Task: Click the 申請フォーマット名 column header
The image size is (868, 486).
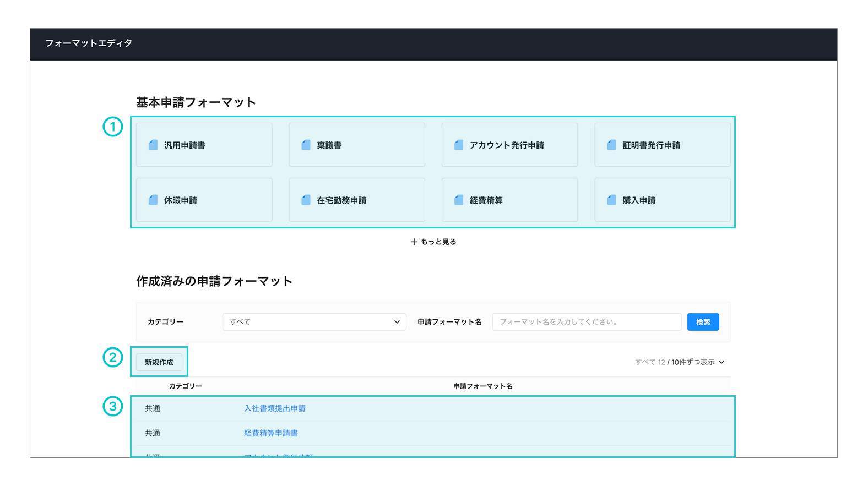Action: coord(483,386)
